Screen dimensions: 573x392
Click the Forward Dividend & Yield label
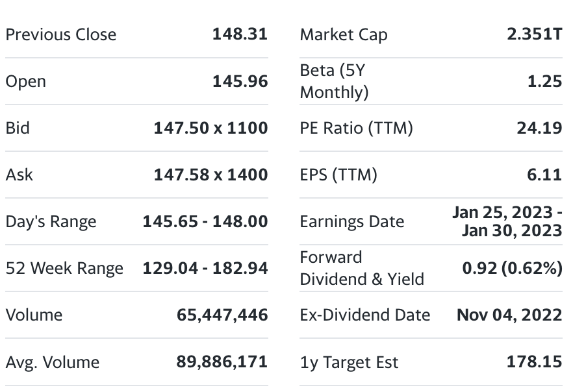tap(362, 268)
